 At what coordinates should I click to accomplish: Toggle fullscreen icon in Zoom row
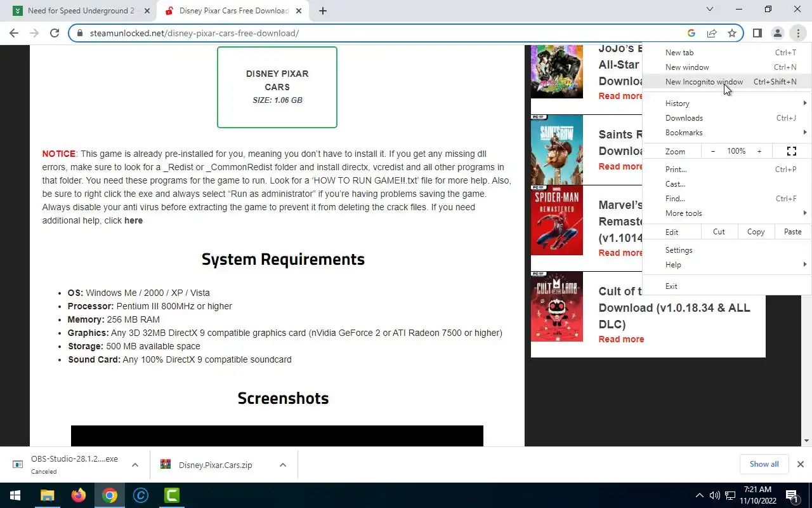[x=792, y=151]
